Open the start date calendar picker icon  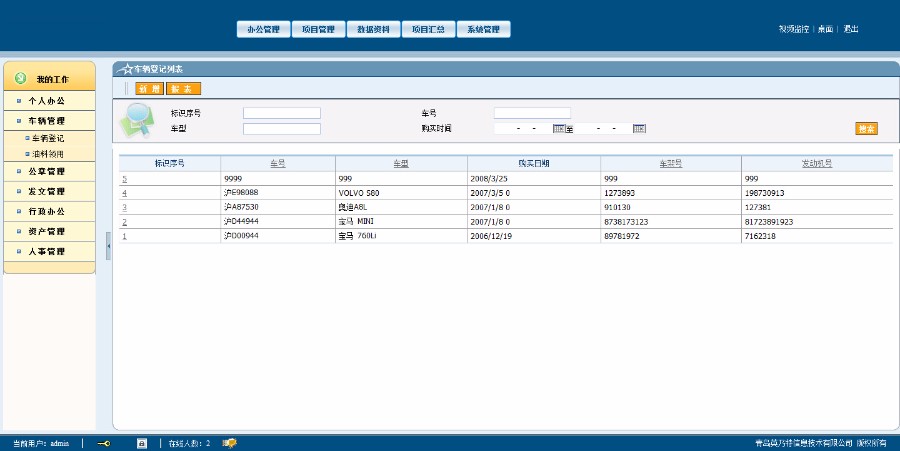pos(558,129)
